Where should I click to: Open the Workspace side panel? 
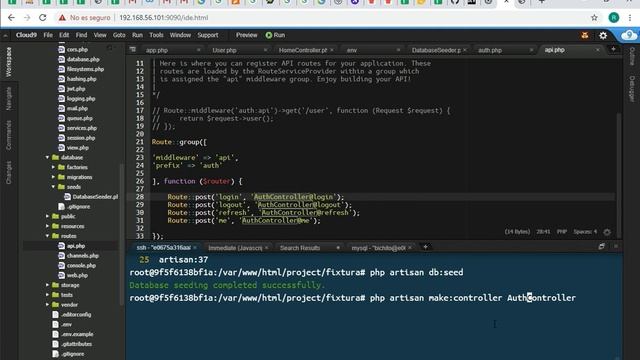[8, 62]
